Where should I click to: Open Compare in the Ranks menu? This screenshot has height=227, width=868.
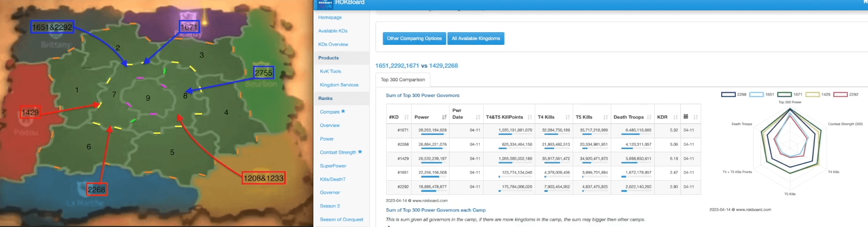coord(330,112)
